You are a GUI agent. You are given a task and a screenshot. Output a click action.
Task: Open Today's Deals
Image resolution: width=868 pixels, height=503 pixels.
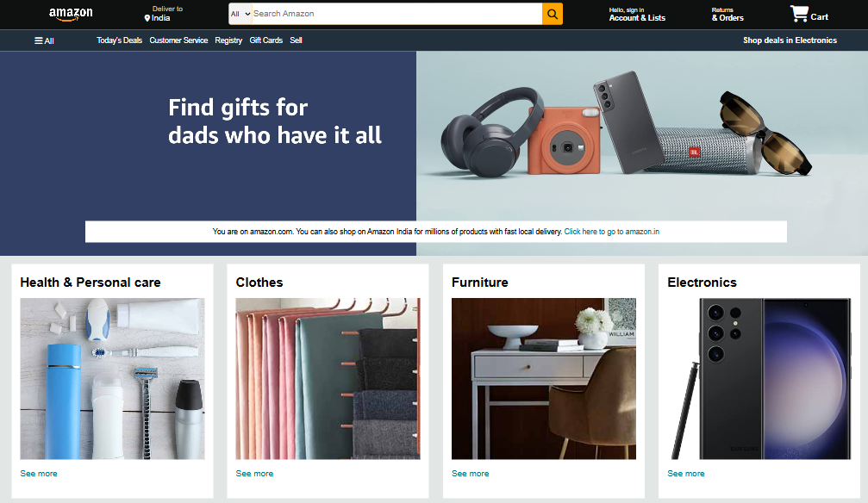point(119,40)
